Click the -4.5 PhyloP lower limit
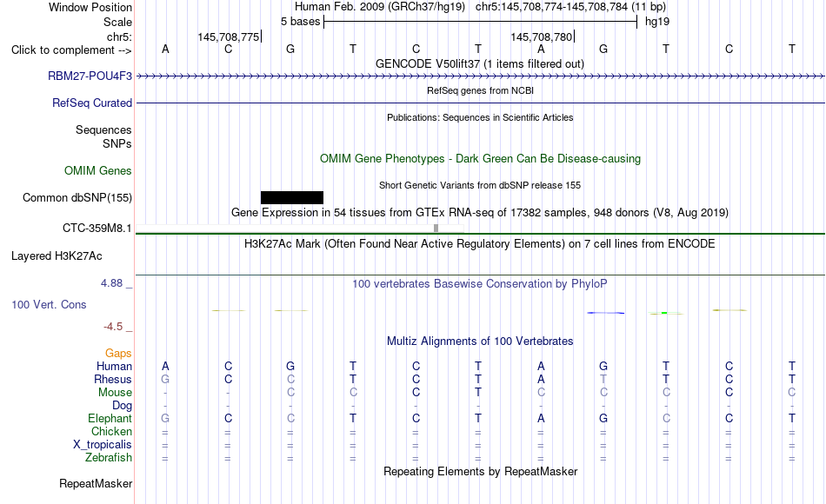The image size is (826, 504). click(113, 327)
